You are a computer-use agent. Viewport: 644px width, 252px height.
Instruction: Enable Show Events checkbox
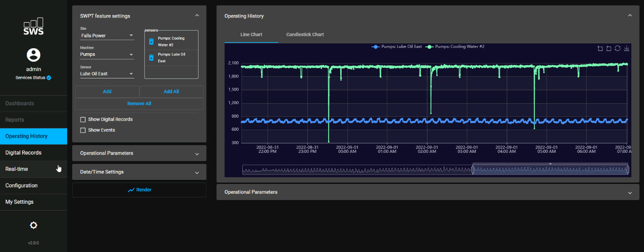pos(83,130)
